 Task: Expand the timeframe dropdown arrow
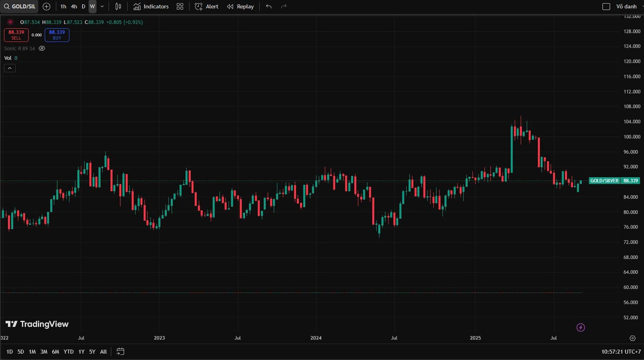point(102,6)
